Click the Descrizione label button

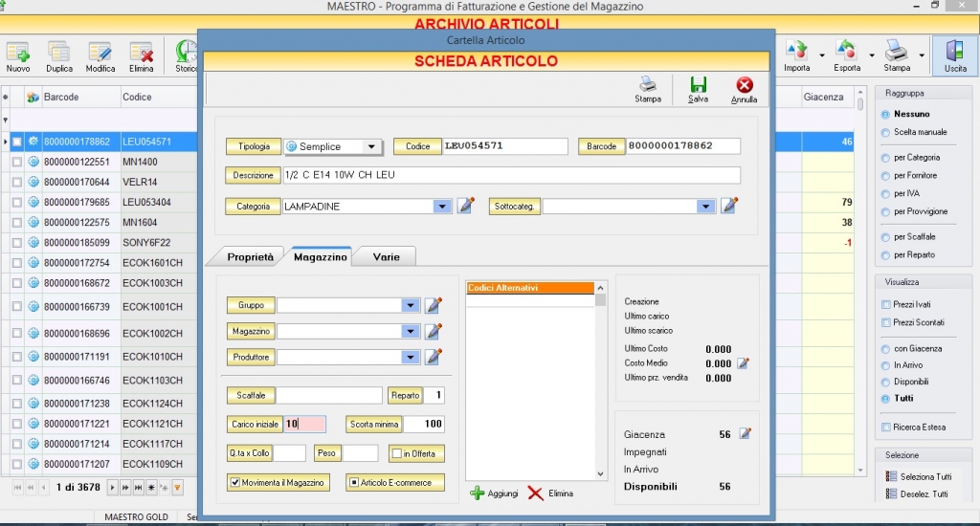point(253,175)
